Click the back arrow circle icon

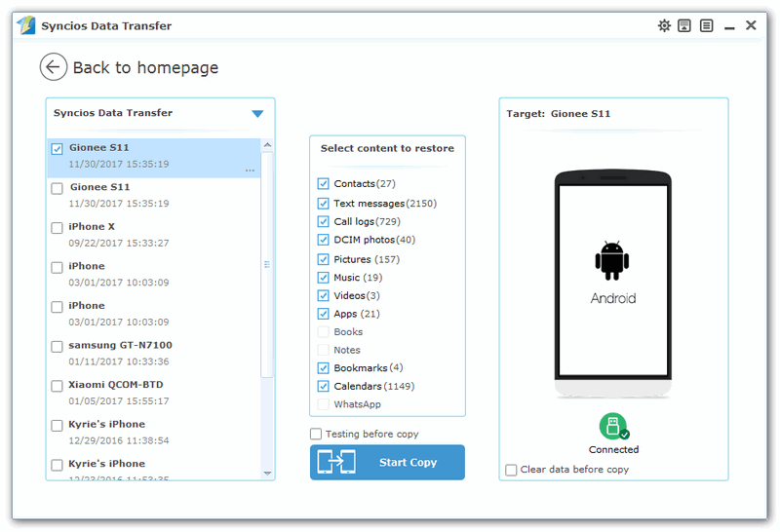(x=54, y=66)
